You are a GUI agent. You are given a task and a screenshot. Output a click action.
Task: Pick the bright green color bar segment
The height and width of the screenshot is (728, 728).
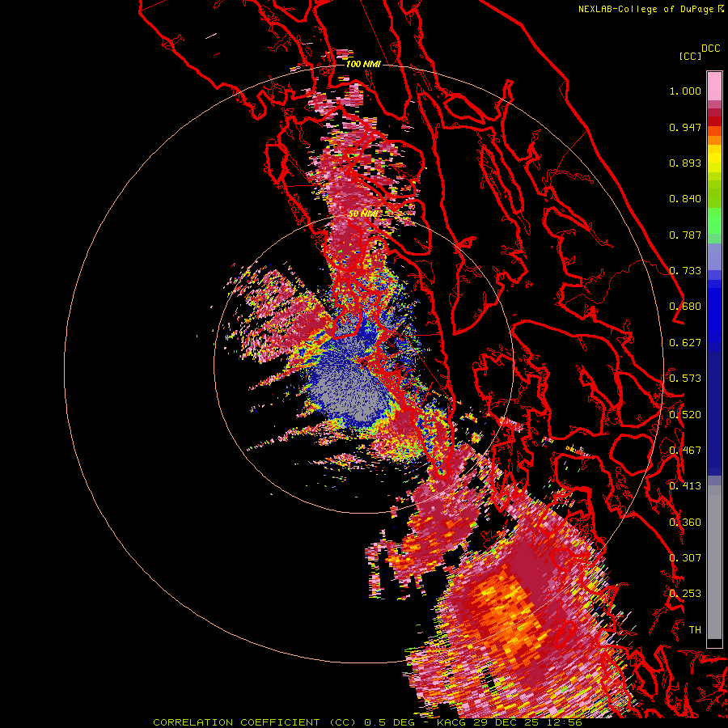pyautogui.click(x=714, y=221)
